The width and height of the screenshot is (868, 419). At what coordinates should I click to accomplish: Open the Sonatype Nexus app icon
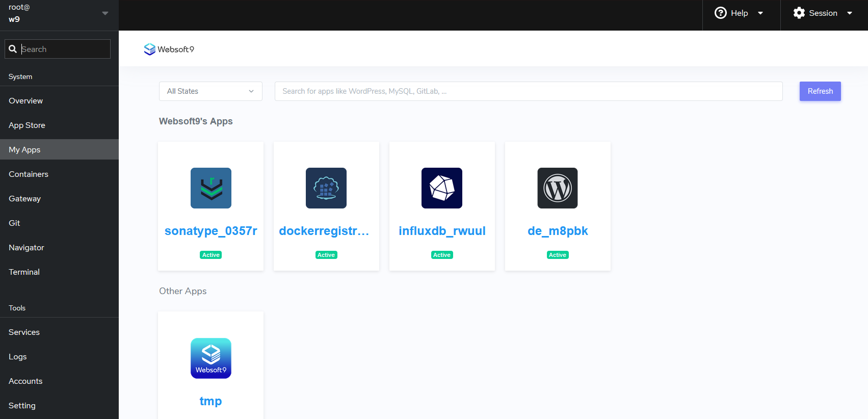pyautogui.click(x=211, y=188)
